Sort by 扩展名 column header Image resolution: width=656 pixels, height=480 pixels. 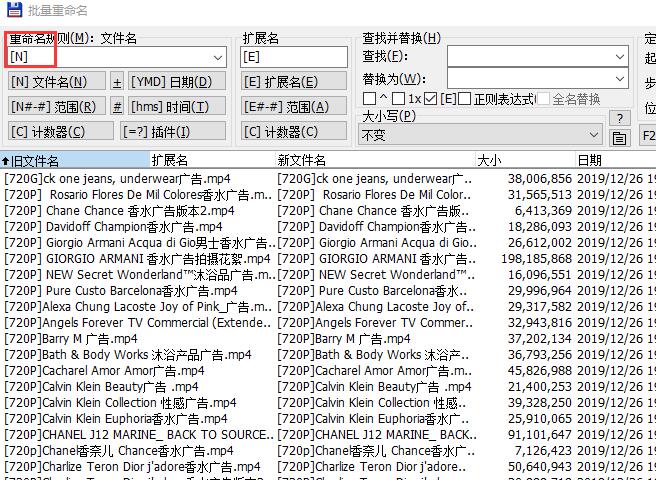coord(212,160)
